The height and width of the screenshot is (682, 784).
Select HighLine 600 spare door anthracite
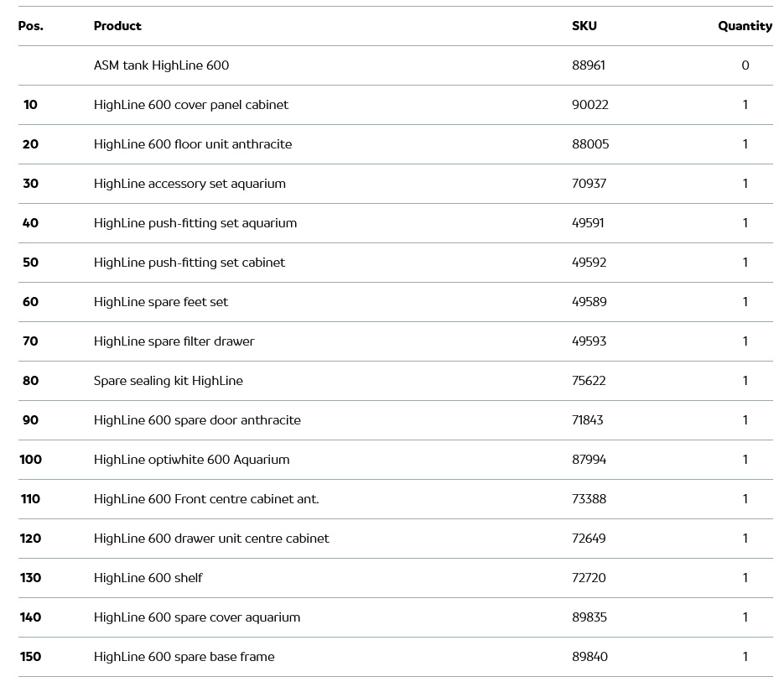point(197,420)
